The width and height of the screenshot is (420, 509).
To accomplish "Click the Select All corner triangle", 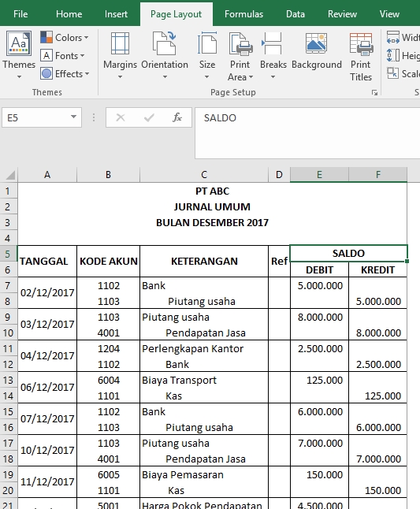I will point(10,175).
